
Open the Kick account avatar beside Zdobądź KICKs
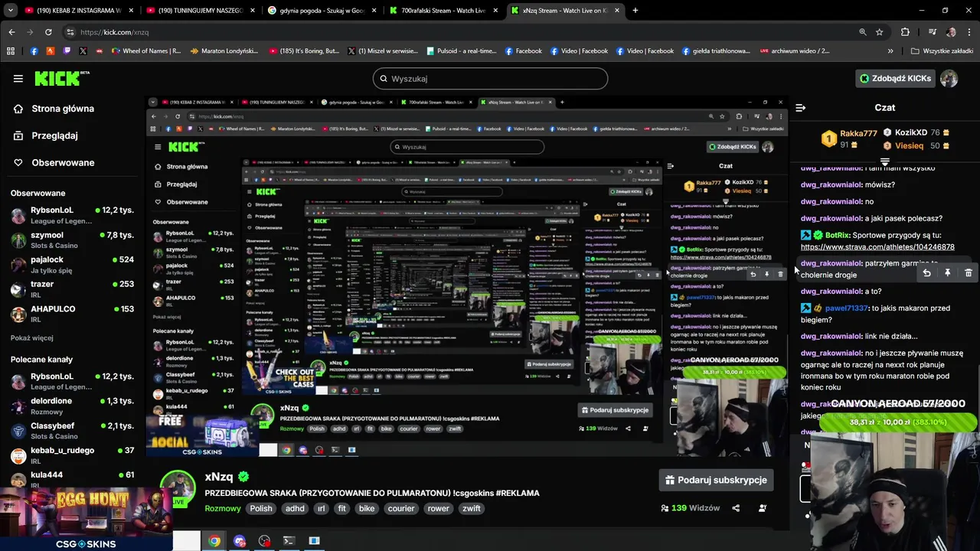tap(949, 79)
